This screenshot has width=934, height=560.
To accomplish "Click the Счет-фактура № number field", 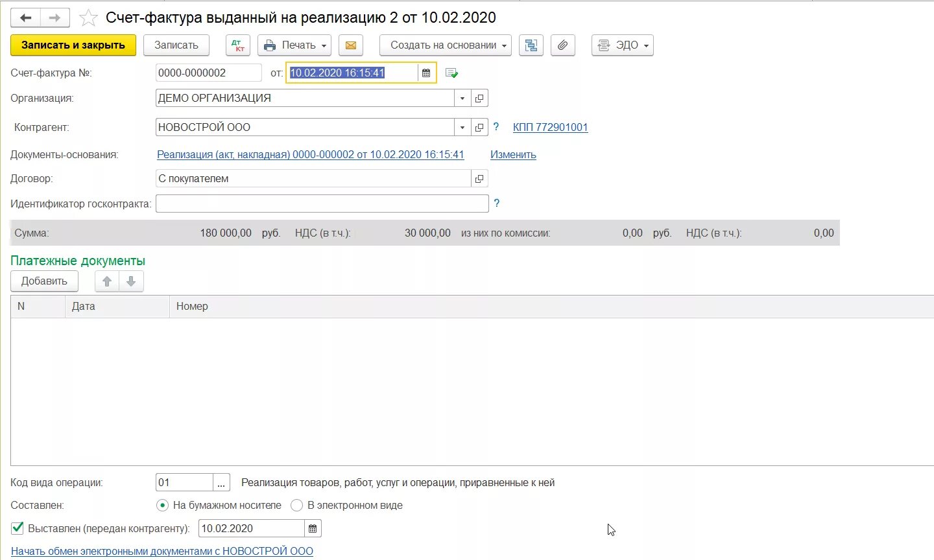I will 209,73.
